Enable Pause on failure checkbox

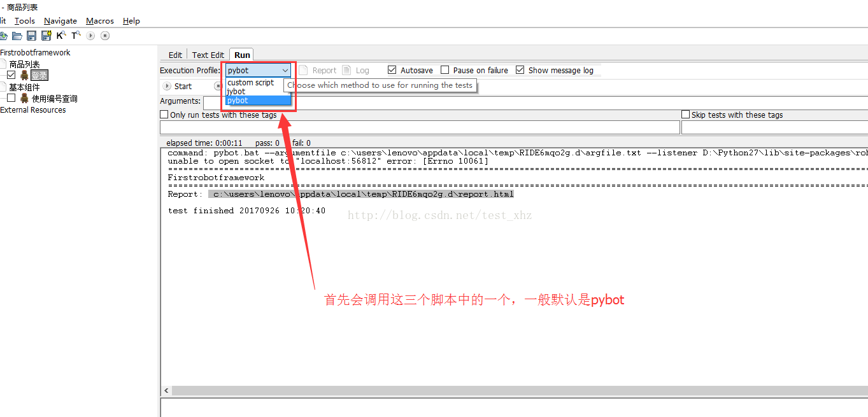tap(445, 70)
